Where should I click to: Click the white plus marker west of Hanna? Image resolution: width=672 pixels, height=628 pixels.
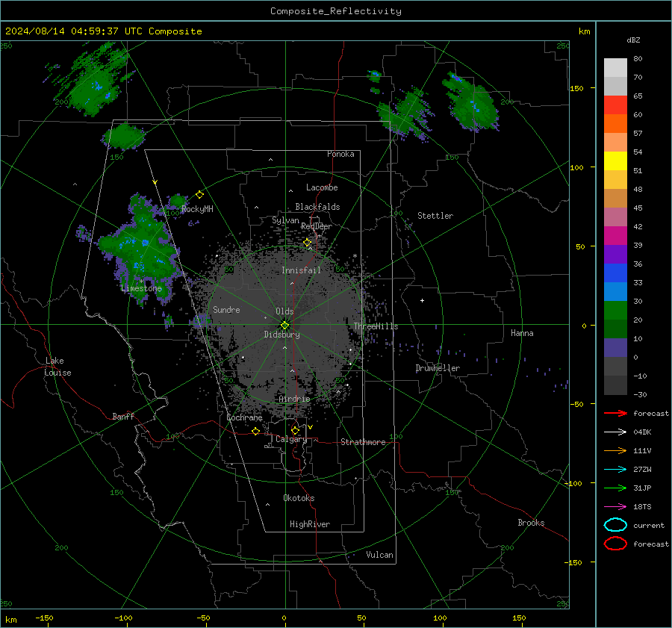(x=422, y=300)
